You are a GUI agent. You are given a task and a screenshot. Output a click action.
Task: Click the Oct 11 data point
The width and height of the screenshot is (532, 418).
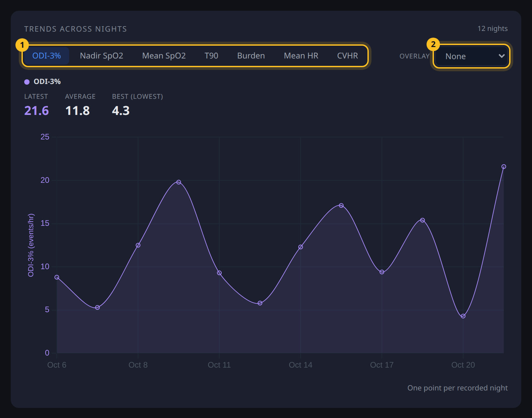click(219, 273)
